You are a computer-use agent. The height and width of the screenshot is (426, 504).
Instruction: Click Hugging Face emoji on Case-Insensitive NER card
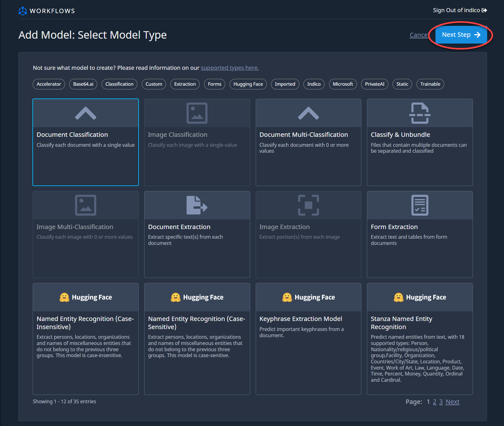pyautogui.click(x=64, y=297)
